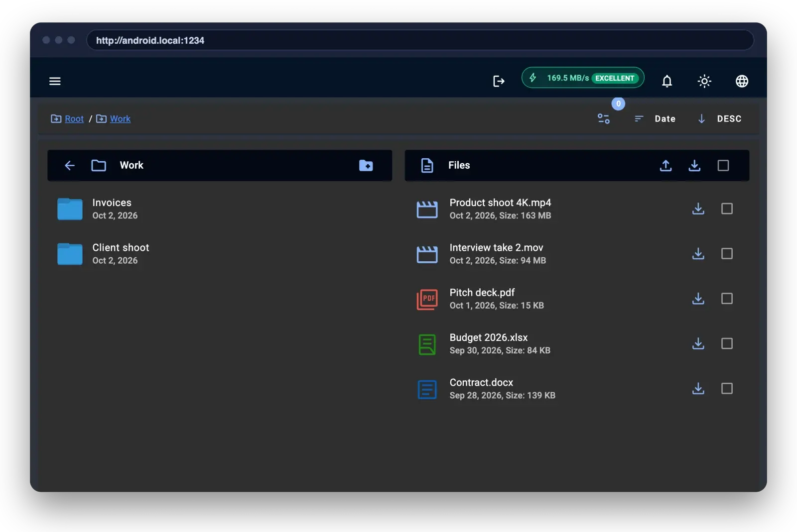797x532 pixels.
Task: Go to Root breadcrumb link
Action: [x=74, y=118]
